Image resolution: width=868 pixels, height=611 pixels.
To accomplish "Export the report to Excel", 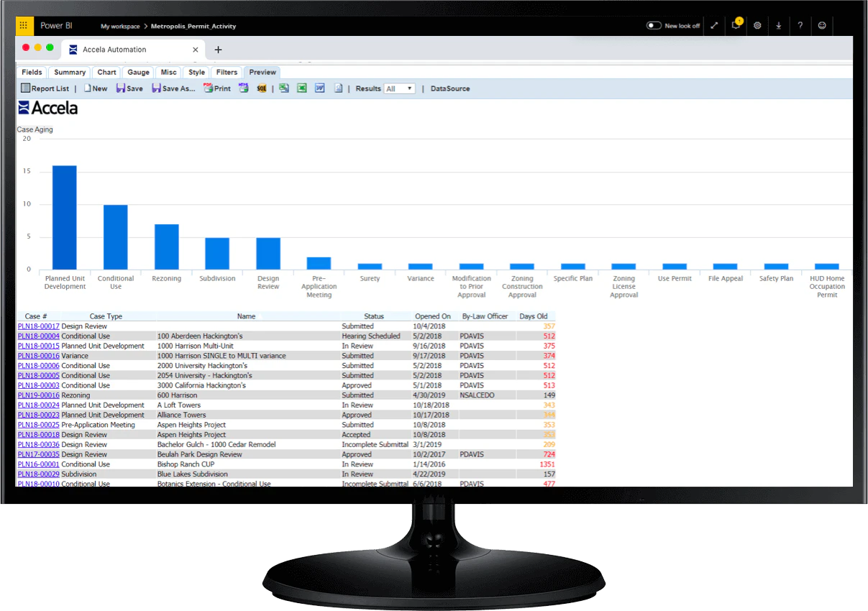I will [301, 88].
